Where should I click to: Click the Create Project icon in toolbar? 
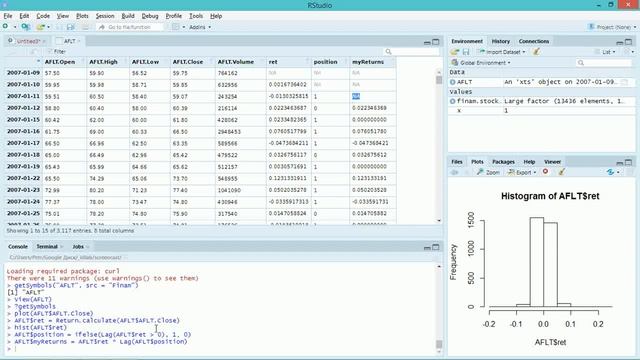tap(26, 27)
